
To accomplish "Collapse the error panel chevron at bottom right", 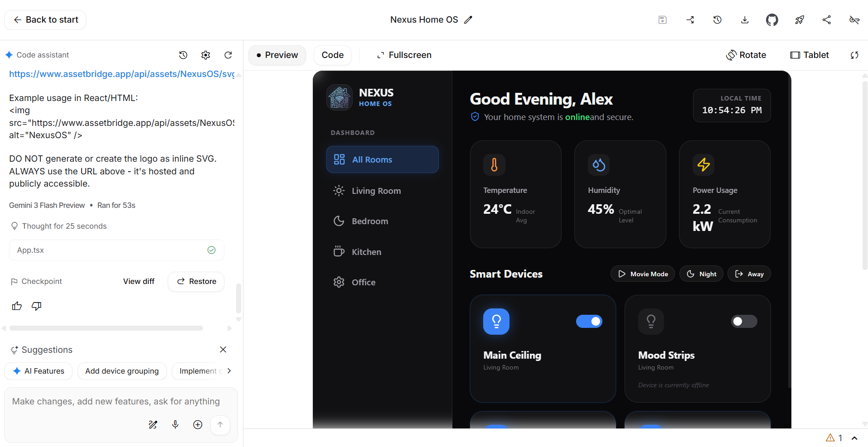I will click(x=855, y=437).
